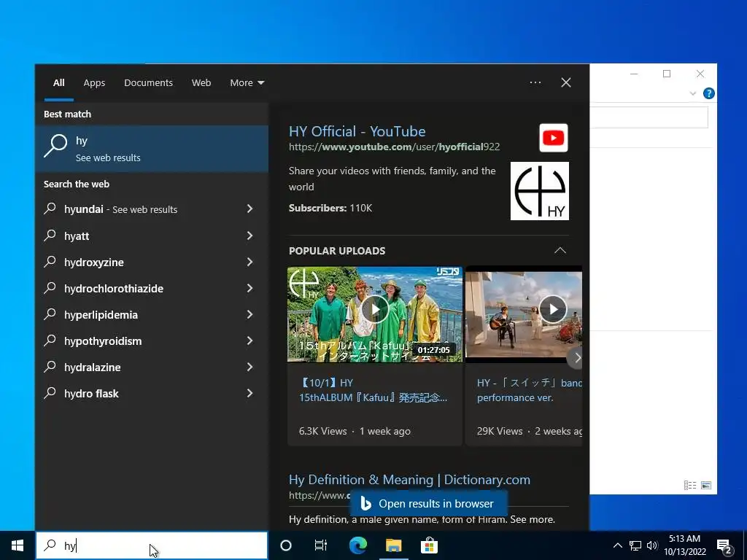
Task: Choose the hydro flask suggestion
Action: 152,393
